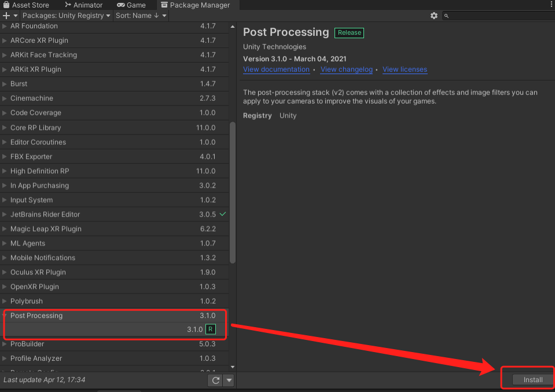Select the ARKit Face Tracking package
This screenshot has height=392, width=555.
click(115, 55)
